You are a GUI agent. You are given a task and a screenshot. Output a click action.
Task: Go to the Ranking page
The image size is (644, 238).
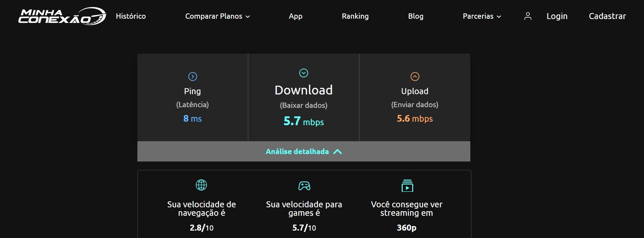click(x=355, y=16)
